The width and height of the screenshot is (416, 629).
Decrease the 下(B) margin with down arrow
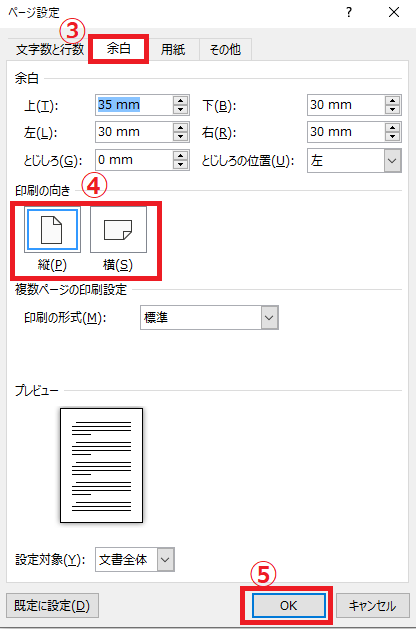click(x=392, y=110)
